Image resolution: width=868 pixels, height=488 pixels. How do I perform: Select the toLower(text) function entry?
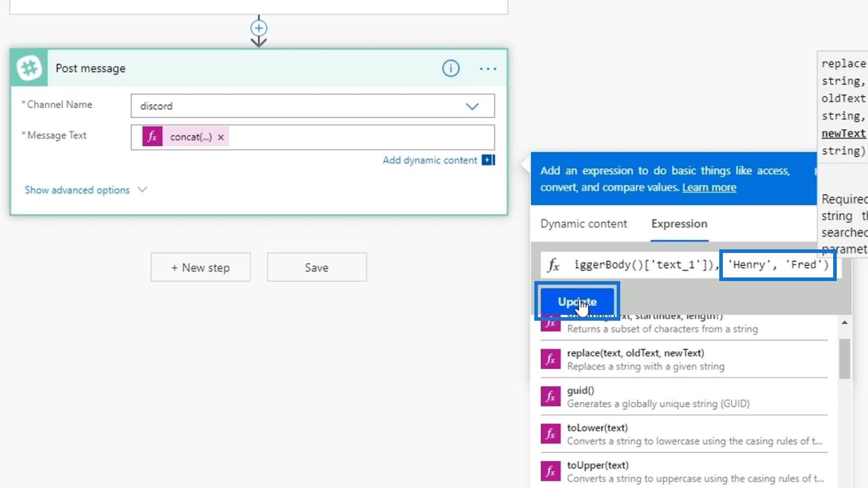pos(684,434)
